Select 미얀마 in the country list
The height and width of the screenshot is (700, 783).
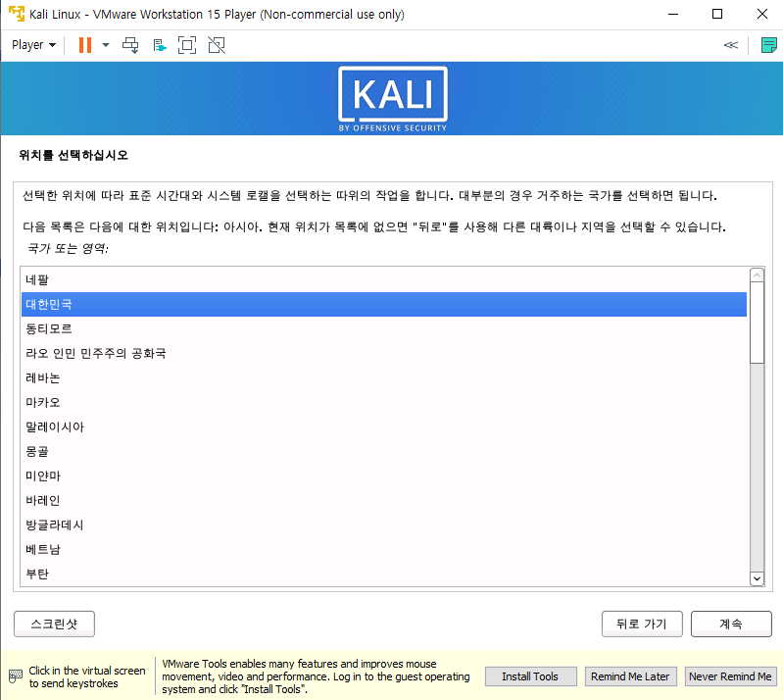coord(384,475)
